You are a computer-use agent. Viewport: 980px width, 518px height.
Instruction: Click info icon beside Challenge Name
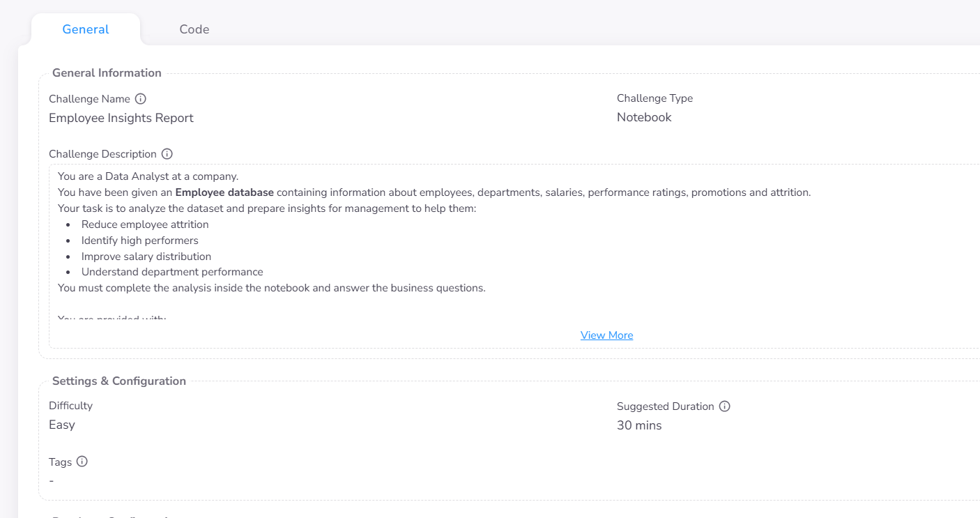(141, 99)
